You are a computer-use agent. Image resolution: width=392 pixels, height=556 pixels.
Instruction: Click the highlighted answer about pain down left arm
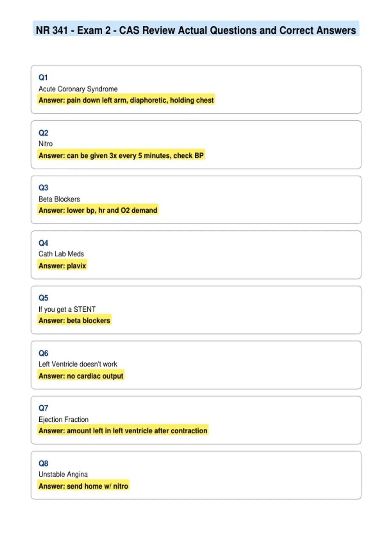(x=126, y=100)
